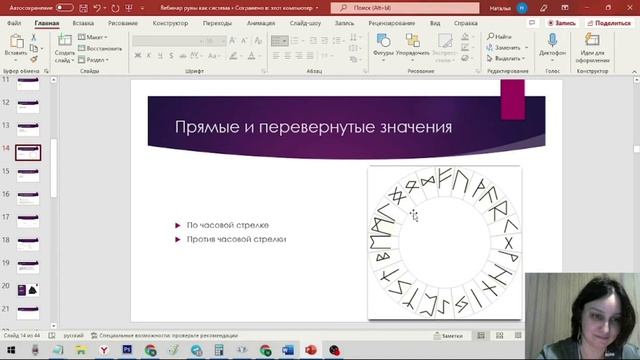Click the Comments speech bubble icon
The width and height of the screenshot is (640, 360).
pos(532,23)
